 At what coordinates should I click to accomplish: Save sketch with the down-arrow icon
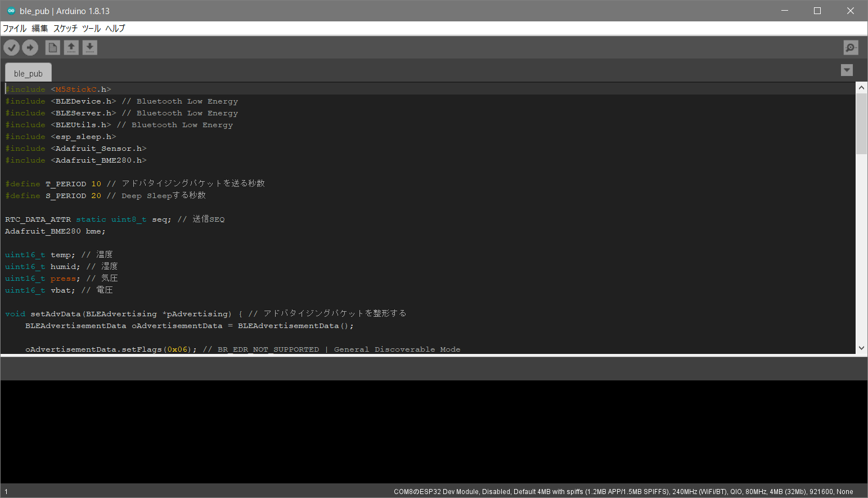[90, 48]
